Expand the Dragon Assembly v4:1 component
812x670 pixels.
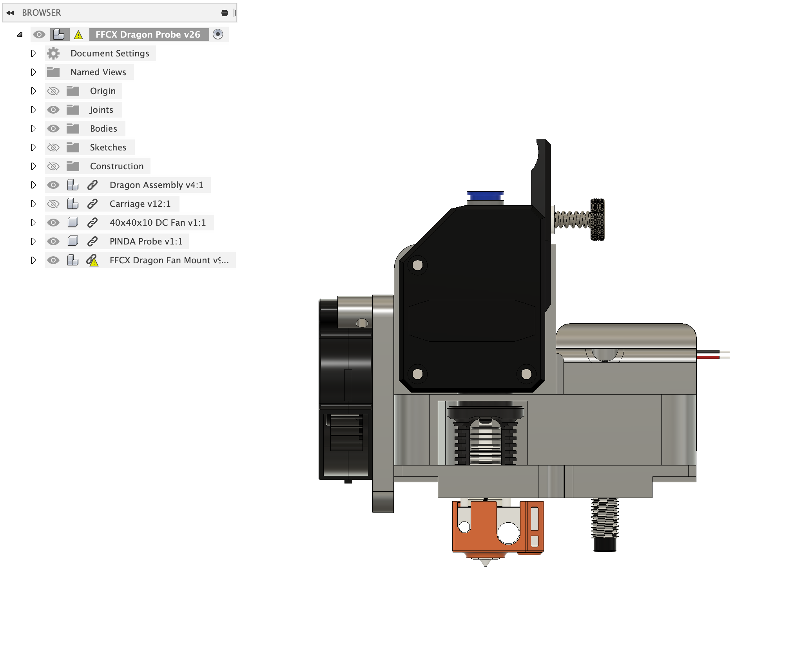point(33,185)
